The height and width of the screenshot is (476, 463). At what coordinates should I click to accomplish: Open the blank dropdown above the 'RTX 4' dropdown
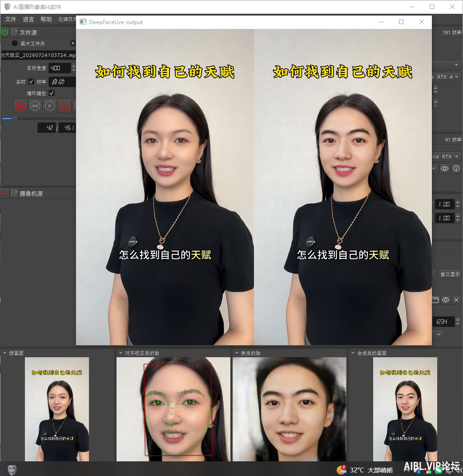tap(447, 65)
